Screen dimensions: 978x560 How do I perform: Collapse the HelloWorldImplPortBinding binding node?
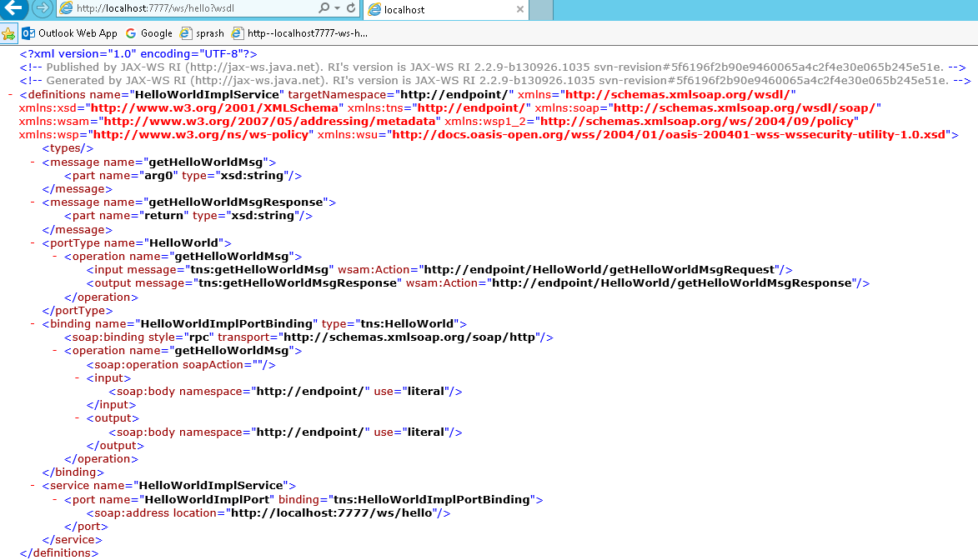(x=32, y=324)
